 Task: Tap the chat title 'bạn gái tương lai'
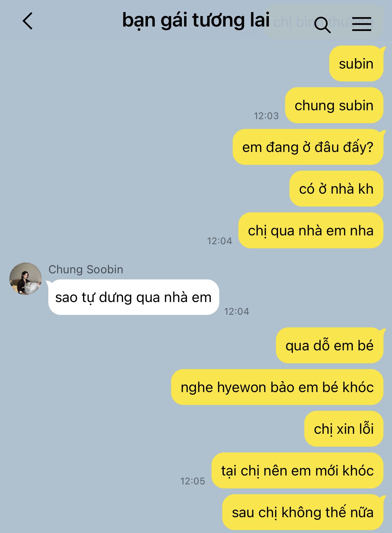[196, 20]
